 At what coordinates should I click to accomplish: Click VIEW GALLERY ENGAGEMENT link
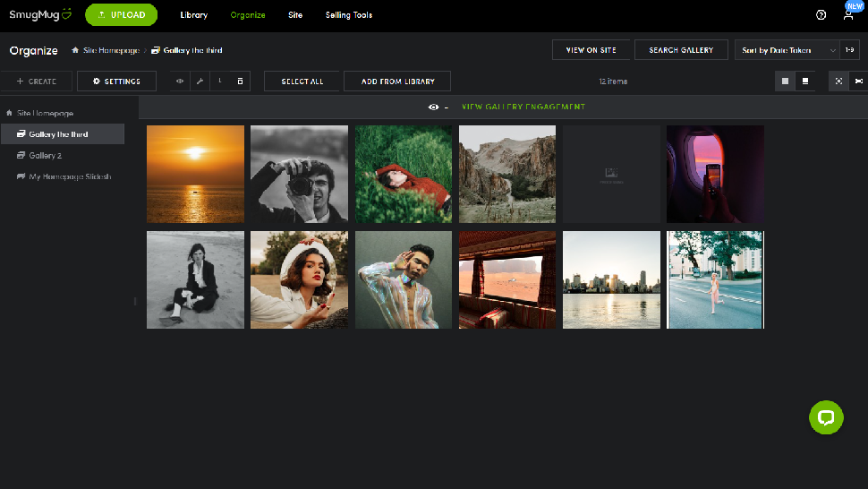[x=523, y=107]
